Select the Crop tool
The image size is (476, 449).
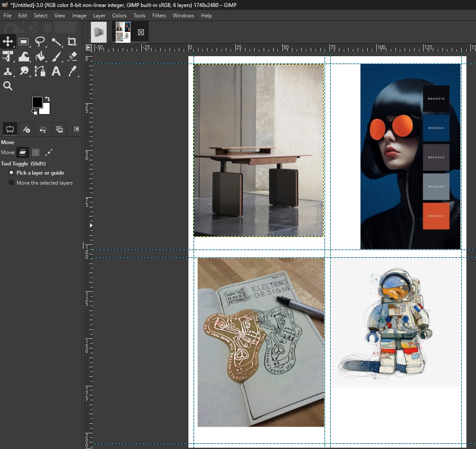72,42
